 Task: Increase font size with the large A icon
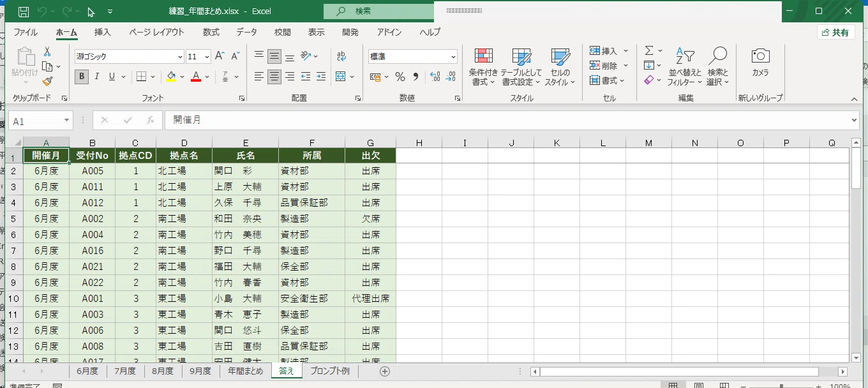point(220,56)
